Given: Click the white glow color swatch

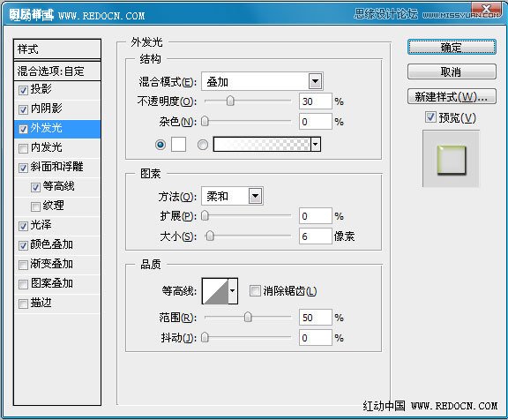Looking at the screenshot, I should 178,144.
